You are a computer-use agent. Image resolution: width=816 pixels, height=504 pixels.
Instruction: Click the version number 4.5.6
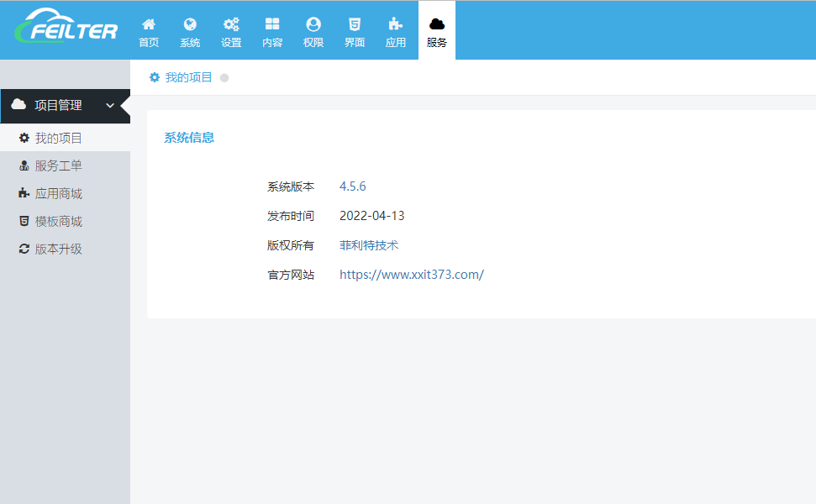point(353,186)
